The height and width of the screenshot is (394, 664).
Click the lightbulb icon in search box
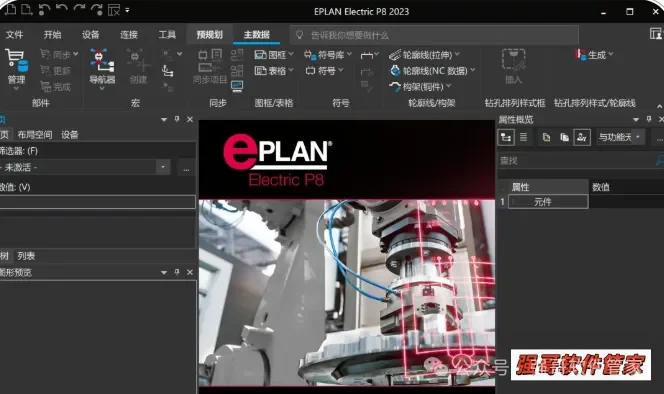pyautogui.click(x=299, y=35)
